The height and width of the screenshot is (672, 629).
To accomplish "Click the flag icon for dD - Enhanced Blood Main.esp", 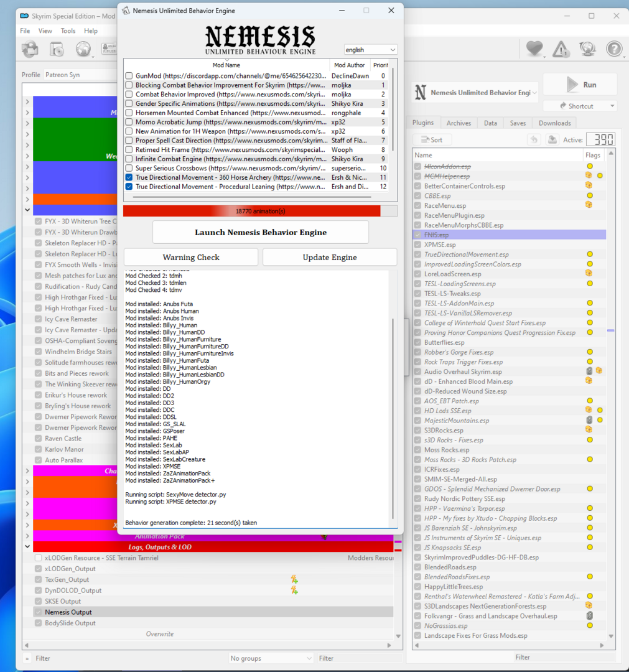I will tap(589, 381).
